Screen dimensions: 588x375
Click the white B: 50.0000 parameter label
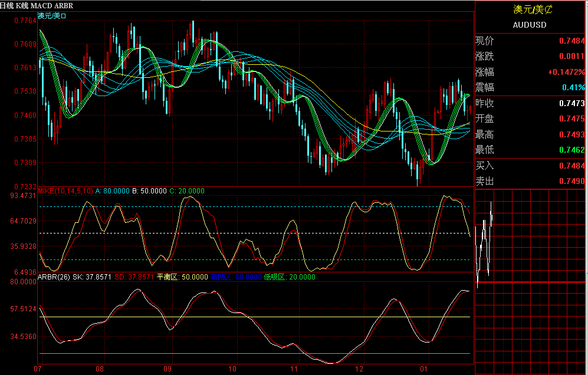coord(149,191)
